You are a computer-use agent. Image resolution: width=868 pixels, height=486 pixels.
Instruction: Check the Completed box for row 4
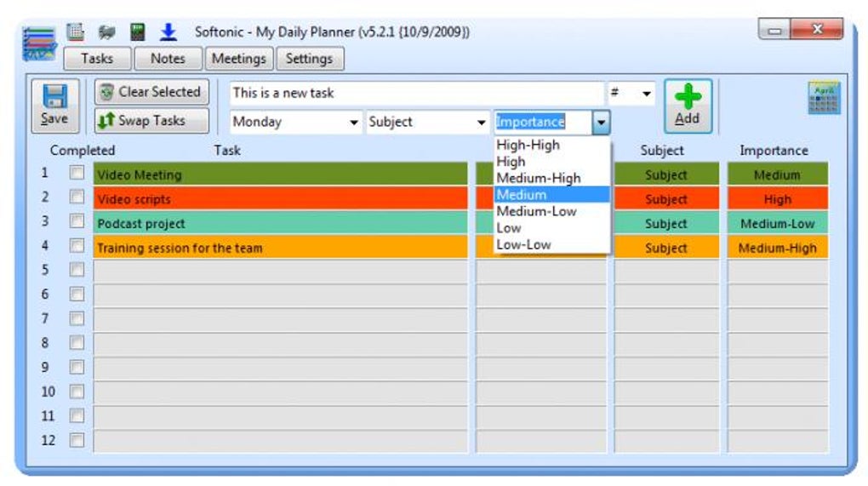coord(77,246)
